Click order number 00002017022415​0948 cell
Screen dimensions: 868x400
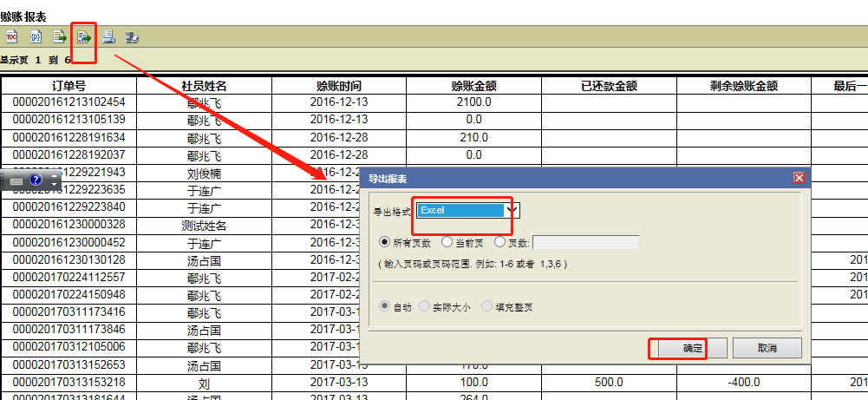pos(69,295)
